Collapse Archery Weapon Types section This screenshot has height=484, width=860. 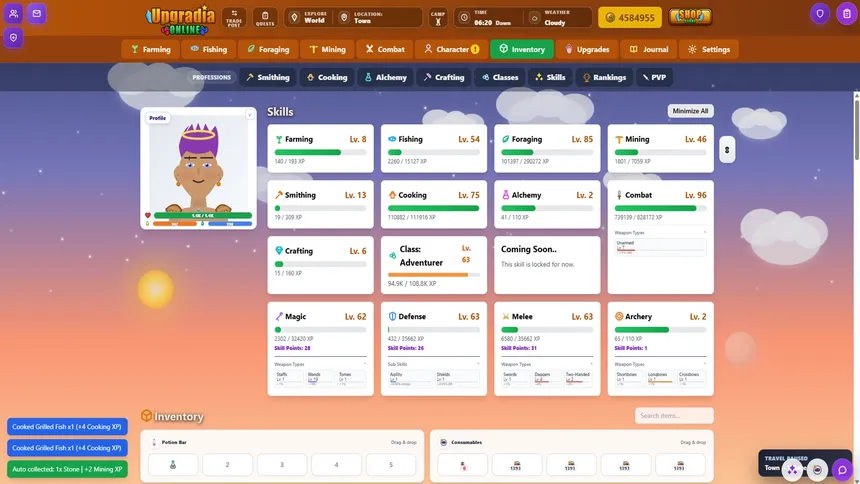[705, 364]
